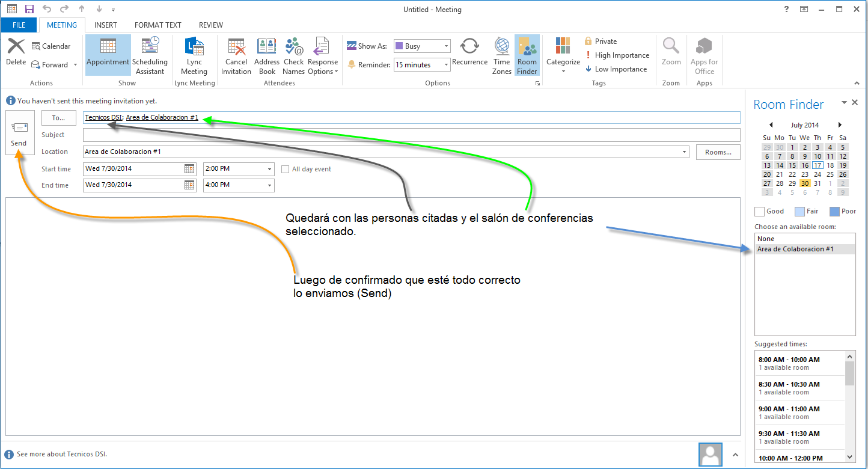
Task: Expand the start time 2:00 PM dropdown
Action: click(x=269, y=170)
